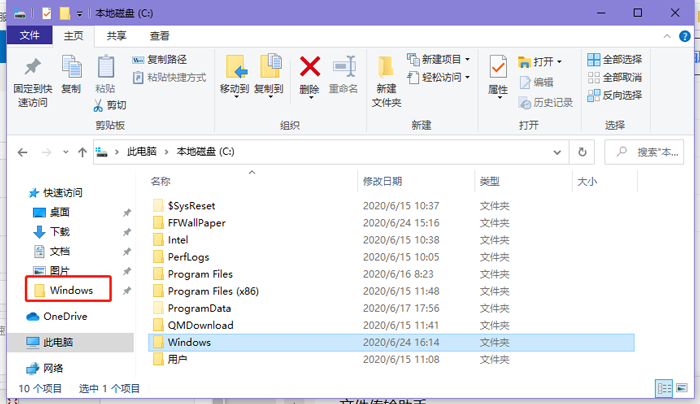Open Move to (移动到) menu

(x=235, y=76)
